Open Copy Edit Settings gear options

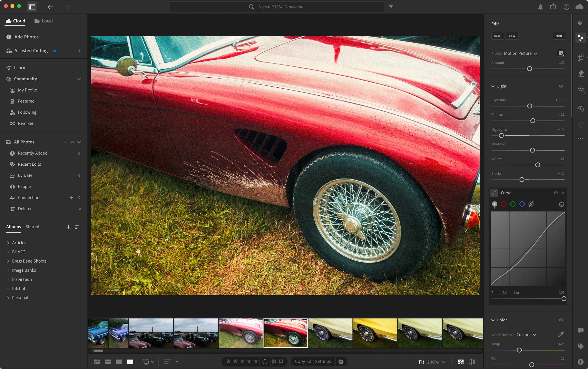click(x=341, y=362)
